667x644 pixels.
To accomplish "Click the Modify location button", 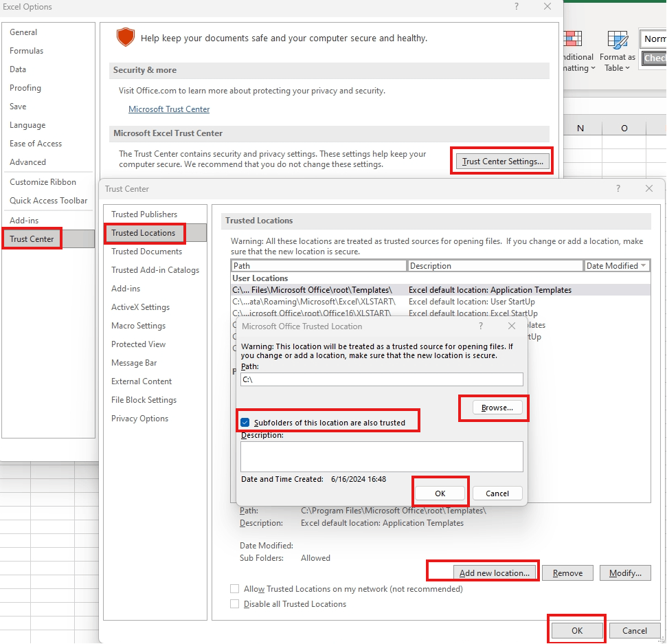I will [x=625, y=573].
